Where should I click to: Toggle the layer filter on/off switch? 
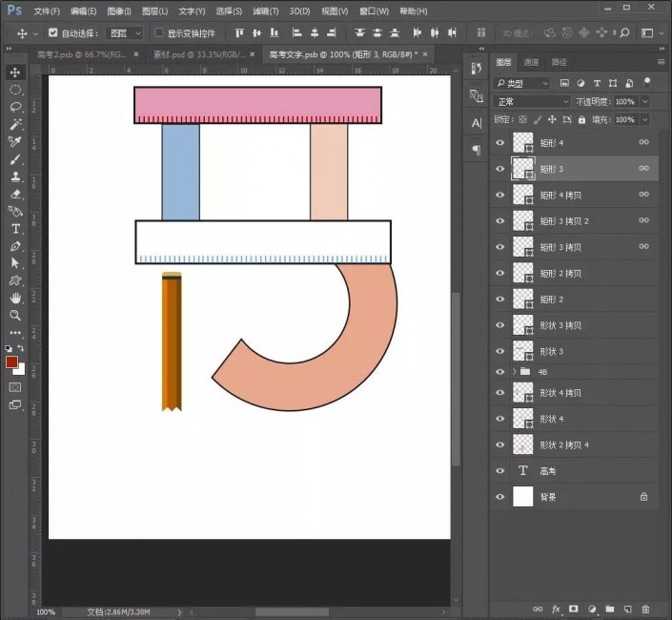coord(647,82)
